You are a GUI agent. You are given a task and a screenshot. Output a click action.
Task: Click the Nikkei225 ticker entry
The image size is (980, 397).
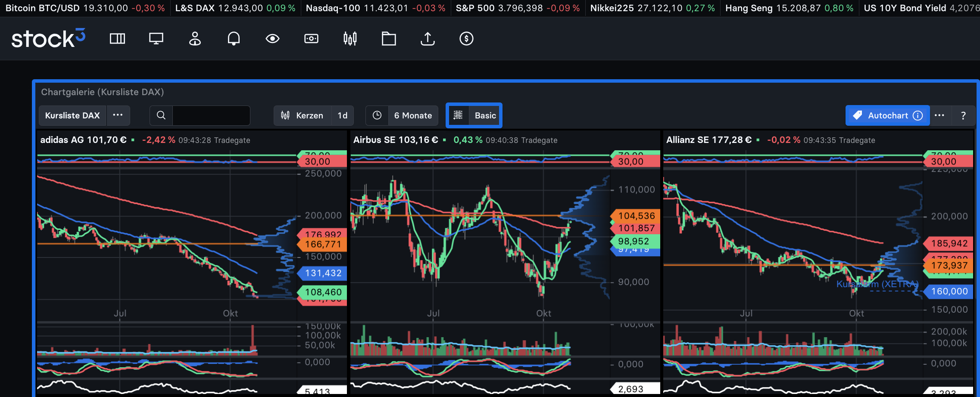652,8
